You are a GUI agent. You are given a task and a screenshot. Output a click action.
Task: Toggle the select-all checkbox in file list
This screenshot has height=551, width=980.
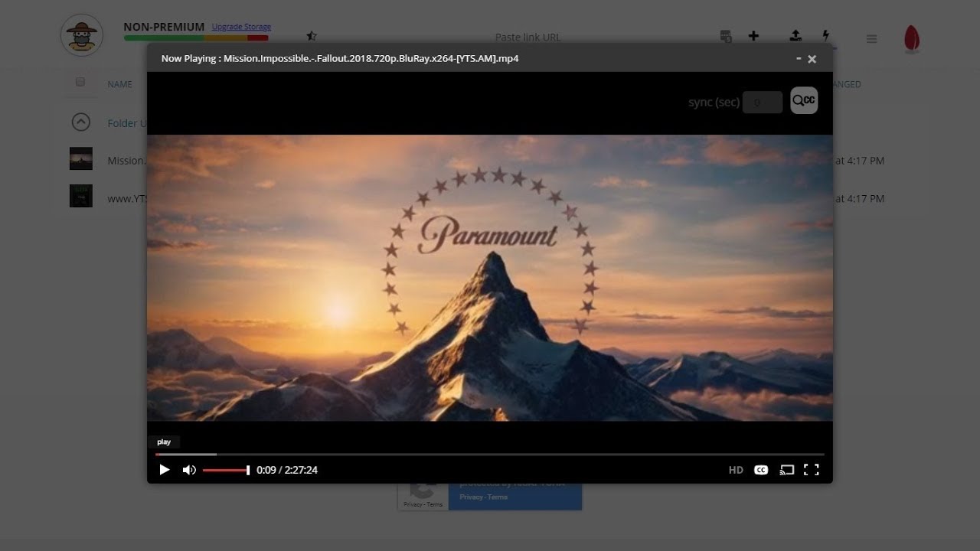click(80, 83)
